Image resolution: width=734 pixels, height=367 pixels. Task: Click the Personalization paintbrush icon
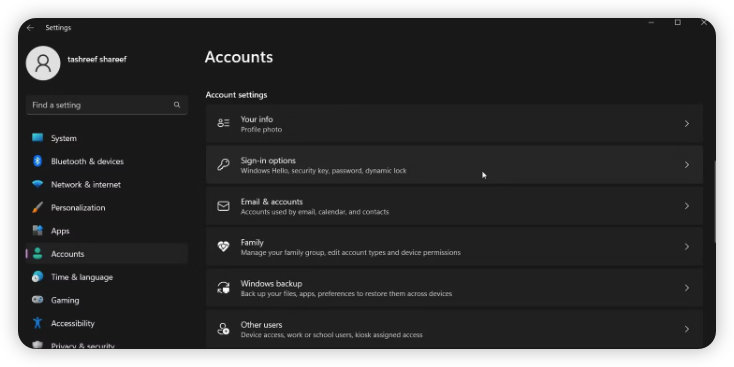(x=37, y=207)
